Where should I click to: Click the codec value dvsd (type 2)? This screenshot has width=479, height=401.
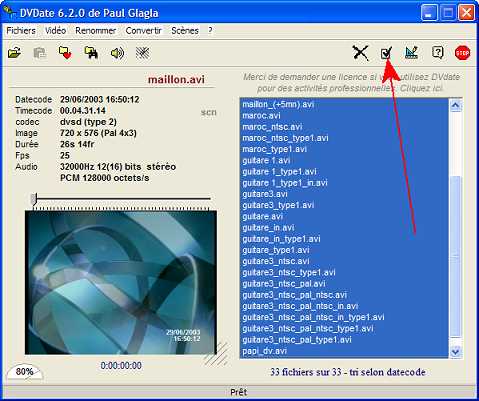(x=88, y=122)
